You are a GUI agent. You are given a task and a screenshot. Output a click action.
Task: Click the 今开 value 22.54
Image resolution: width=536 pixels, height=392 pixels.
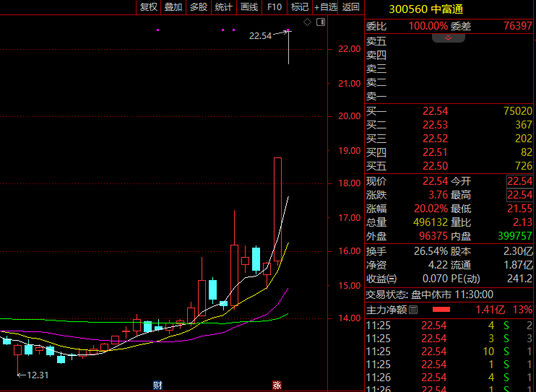click(x=519, y=181)
